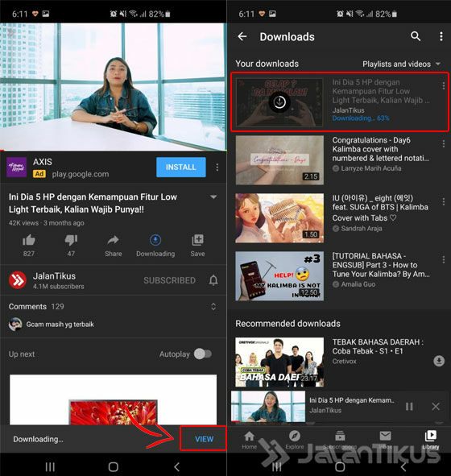
Task: Pause the miniplayer video
Action: point(409,407)
